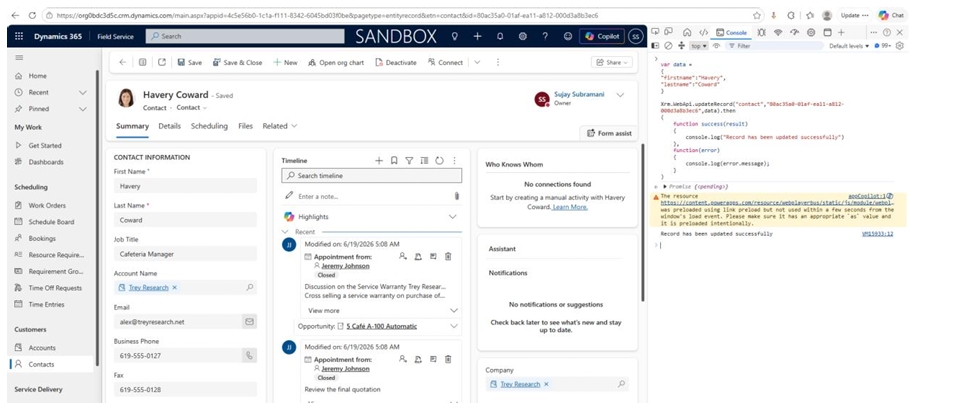Open more commands vertical ellipsis in command bar

498,62
